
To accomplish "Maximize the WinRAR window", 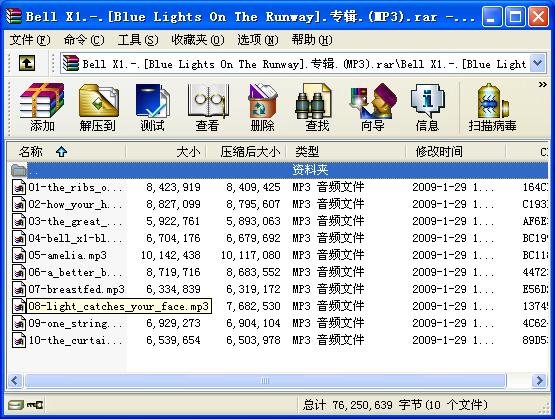I will (515, 17).
